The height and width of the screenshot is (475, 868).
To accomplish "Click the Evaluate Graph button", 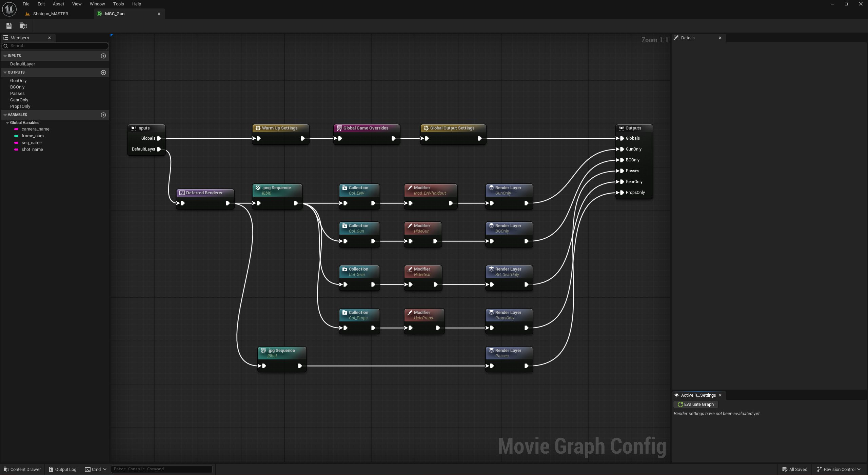I will (x=696, y=404).
